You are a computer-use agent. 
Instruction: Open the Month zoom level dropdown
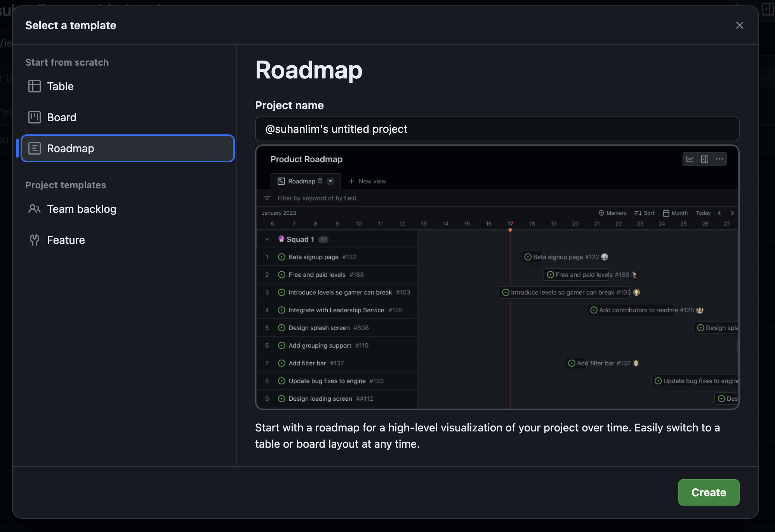[x=675, y=213]
